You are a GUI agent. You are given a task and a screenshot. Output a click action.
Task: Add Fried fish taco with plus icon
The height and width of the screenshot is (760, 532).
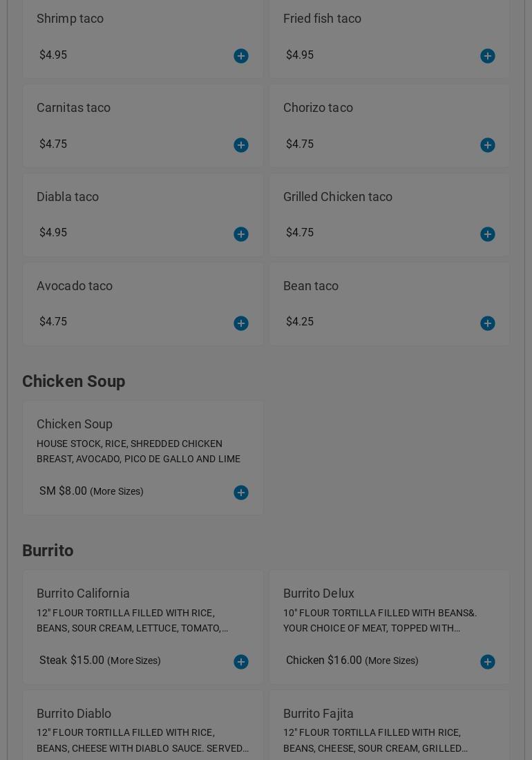(x=487, y=56)
